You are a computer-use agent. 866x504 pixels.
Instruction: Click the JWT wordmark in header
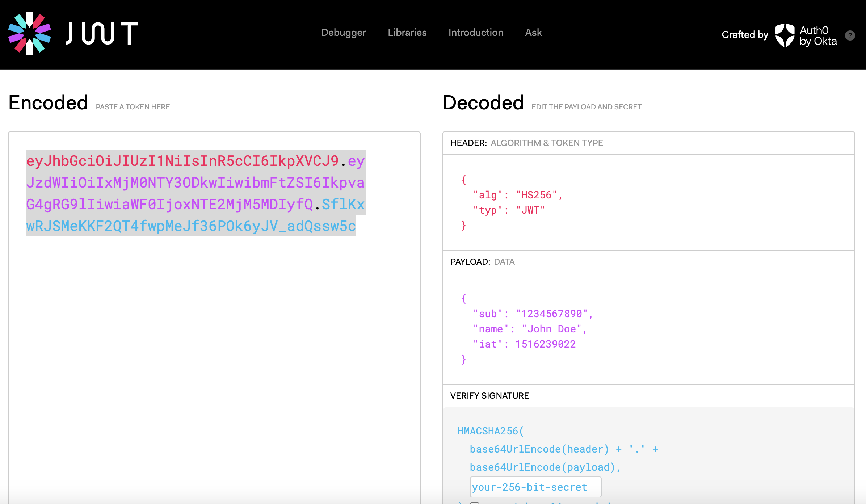[102, 33]
